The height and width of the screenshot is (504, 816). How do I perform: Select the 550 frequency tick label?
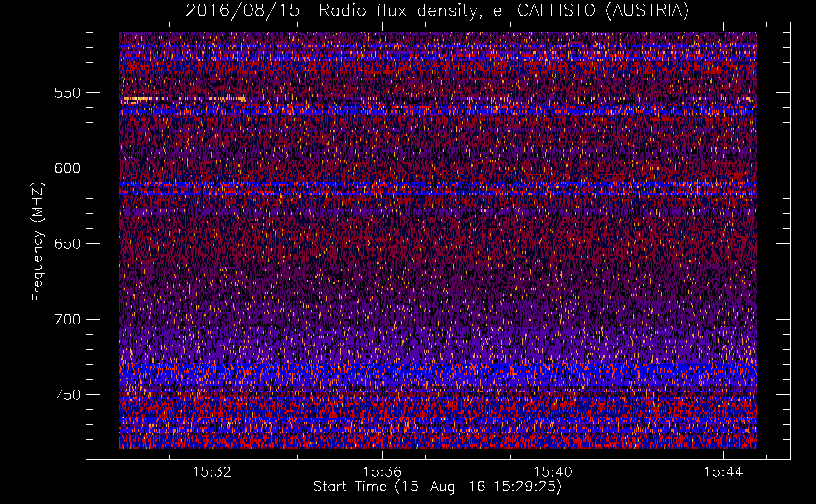(x=67, y=93)
